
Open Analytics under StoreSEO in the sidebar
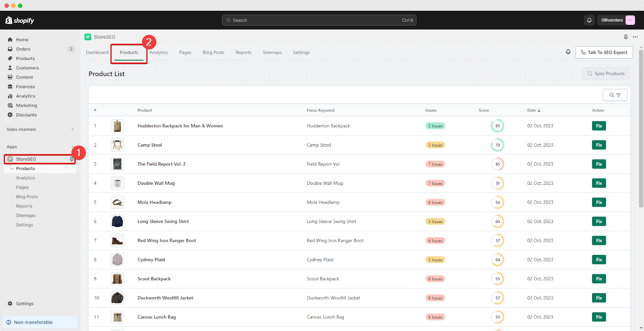[x=25, y=178]
